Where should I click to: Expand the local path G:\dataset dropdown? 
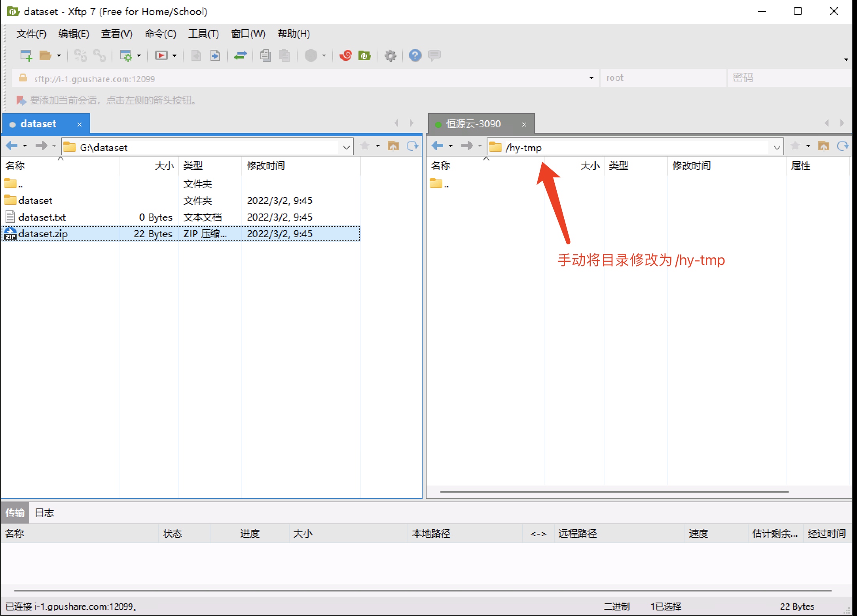click(346, 147)
